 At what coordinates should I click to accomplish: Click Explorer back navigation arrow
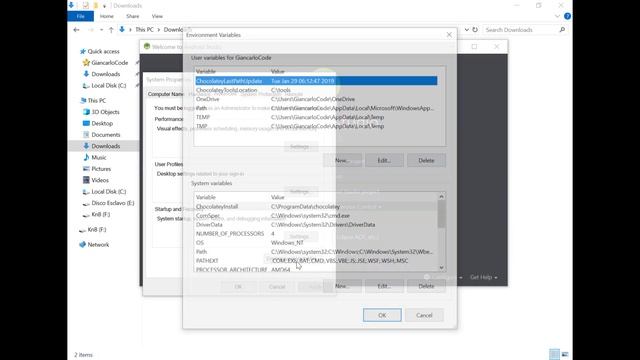coord(76,30)
